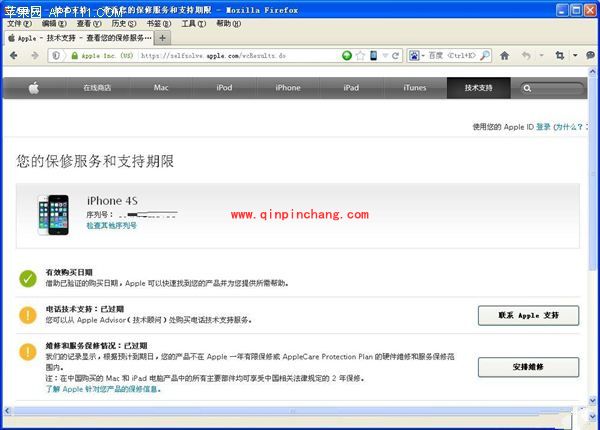Open the 历史 menu

[x=124, y=24]
